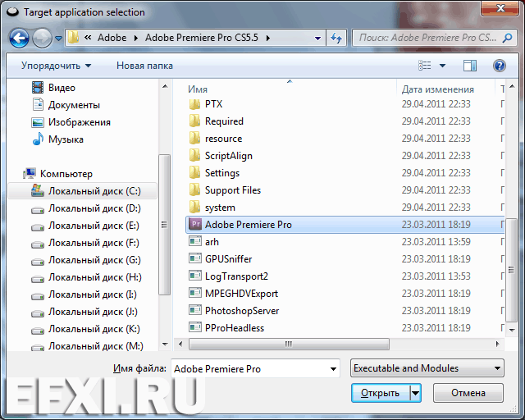525x420 pixels.
Task: Click the Adobe Premiere Pro Pr icon
Action: (x=195, y=224)
